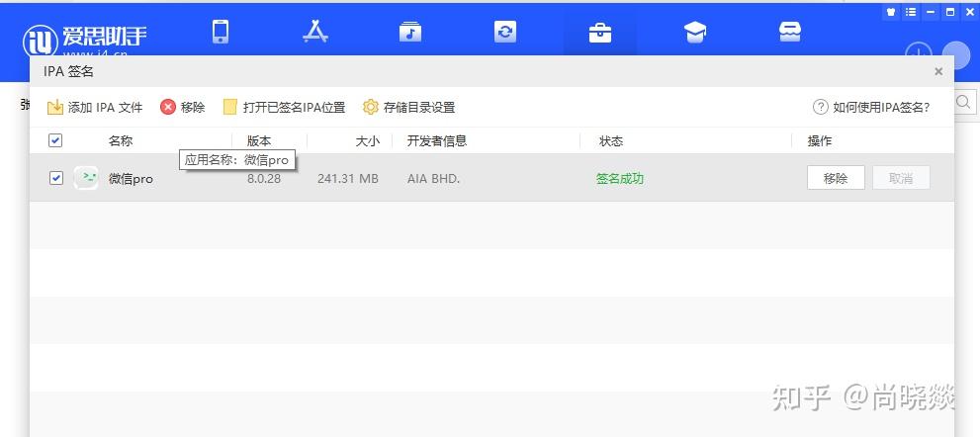This screenshot has height=437, width=980.
Task: Sort by 名称 column header
Action: (x=121, y=141)
